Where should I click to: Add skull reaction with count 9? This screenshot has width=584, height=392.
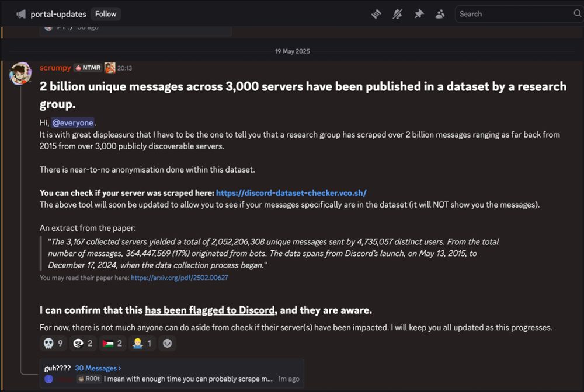53,343
